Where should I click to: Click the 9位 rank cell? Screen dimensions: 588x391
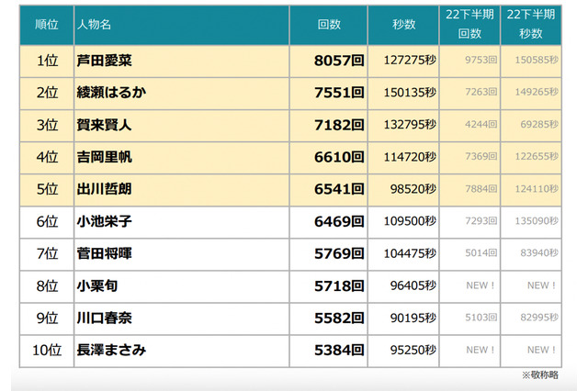pyautogui.click(x=47, y=318)
